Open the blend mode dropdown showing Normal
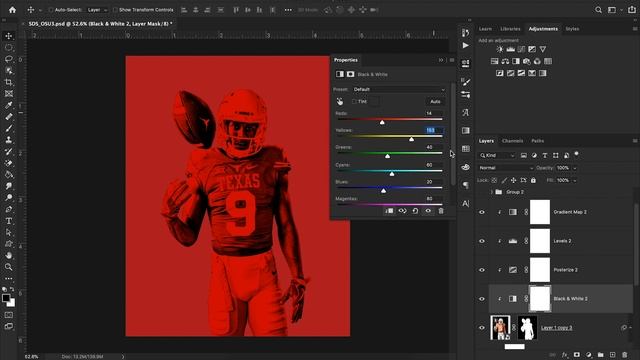The image size is (640, 360). pyautogui.click(x=506, y=168)
